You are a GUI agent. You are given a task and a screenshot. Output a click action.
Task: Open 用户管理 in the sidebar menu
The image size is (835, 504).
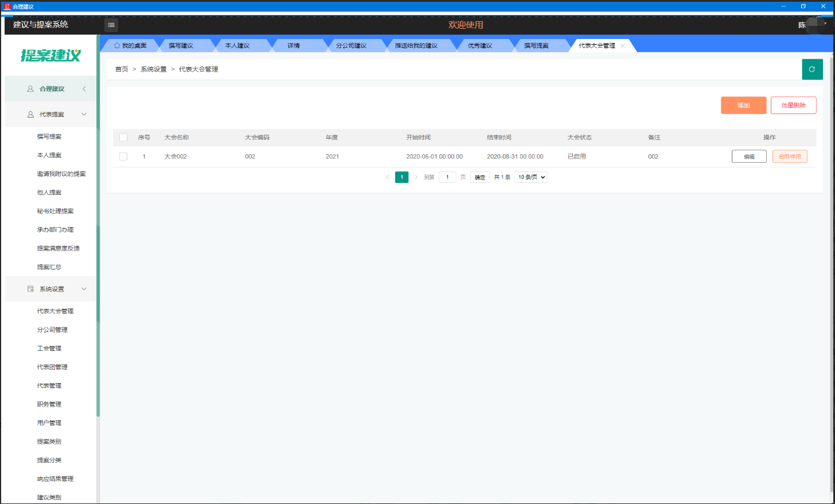(49, 423)
